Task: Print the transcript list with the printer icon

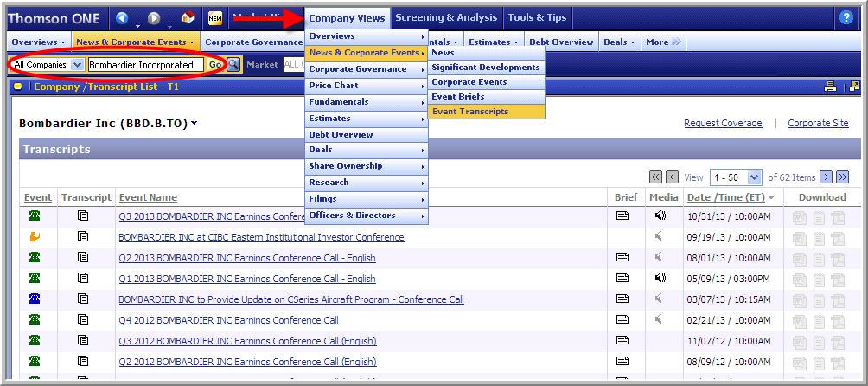Action: tap(830, 87)
